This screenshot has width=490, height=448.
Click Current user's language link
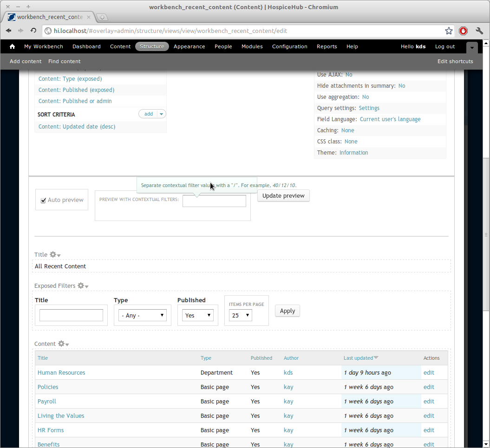point(390,119)
